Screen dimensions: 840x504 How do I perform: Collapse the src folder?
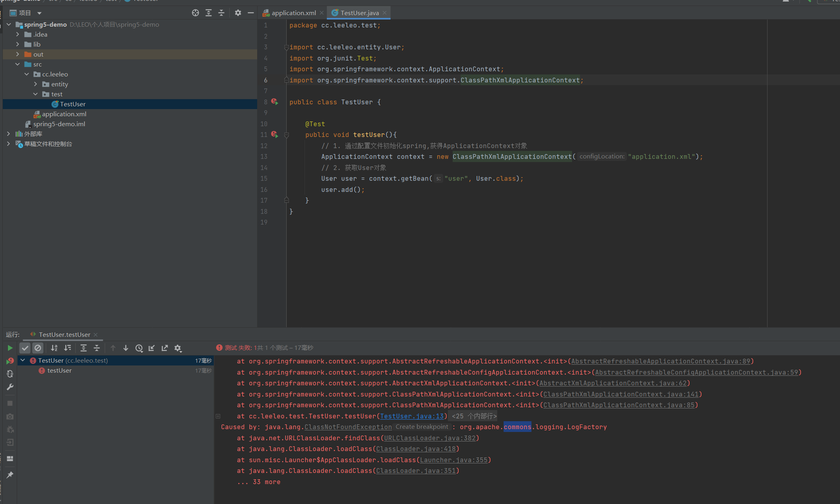coord(18,64)
